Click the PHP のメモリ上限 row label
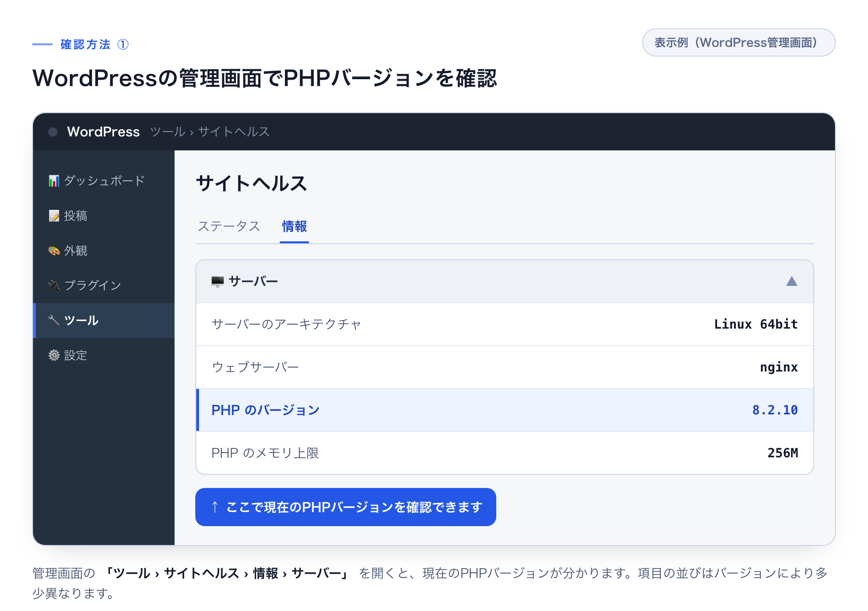The height and width of the screenshot is (611, 868). [265, 453]
